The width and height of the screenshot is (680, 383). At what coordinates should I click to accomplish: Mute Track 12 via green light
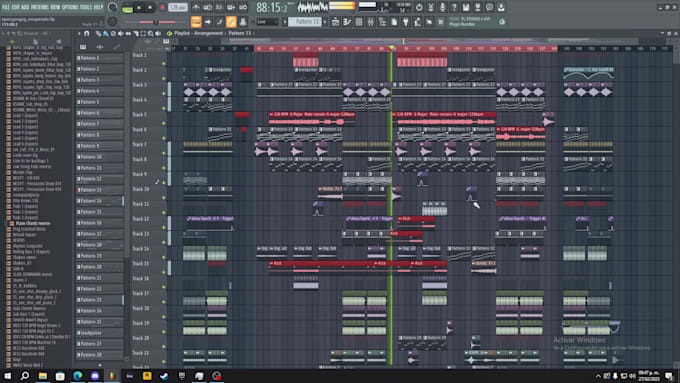click(163, 227)
